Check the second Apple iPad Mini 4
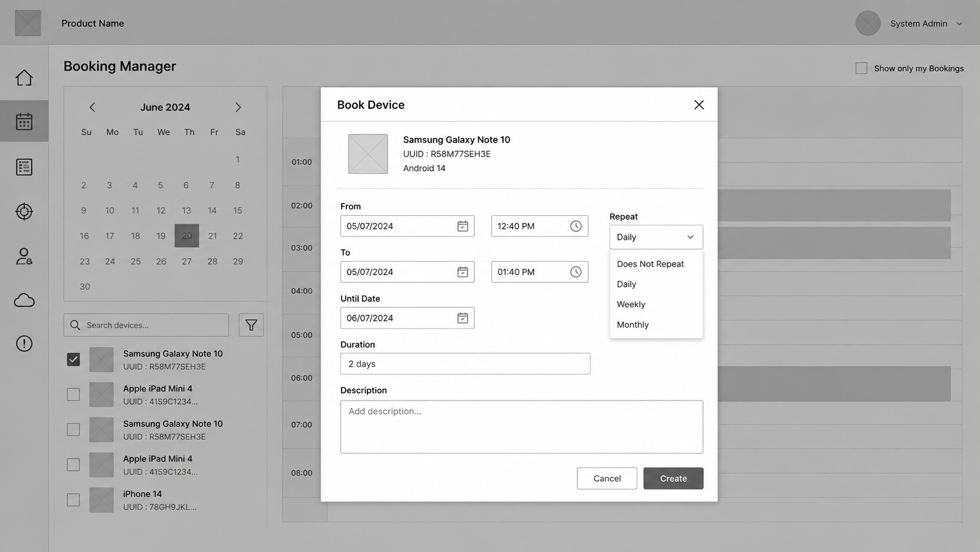 click(73, 465)
